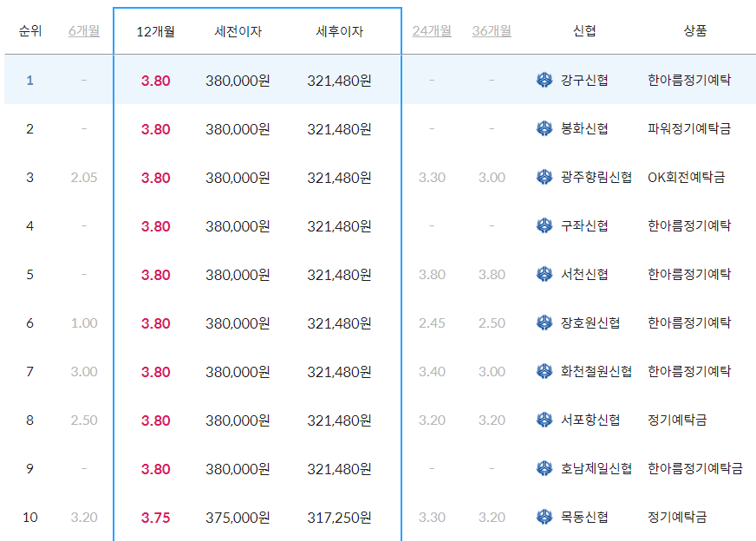Open 봉화신협 credit union name

[x=583, y=128]
